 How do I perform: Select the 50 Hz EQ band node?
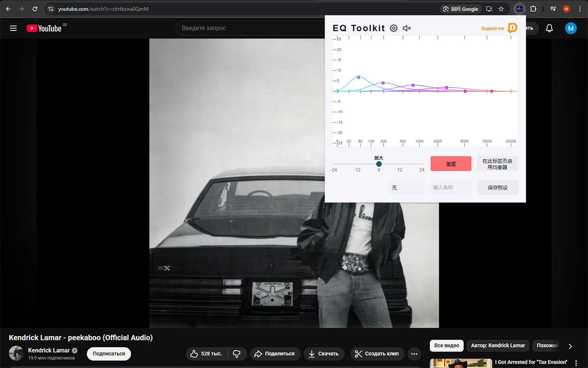359,77
